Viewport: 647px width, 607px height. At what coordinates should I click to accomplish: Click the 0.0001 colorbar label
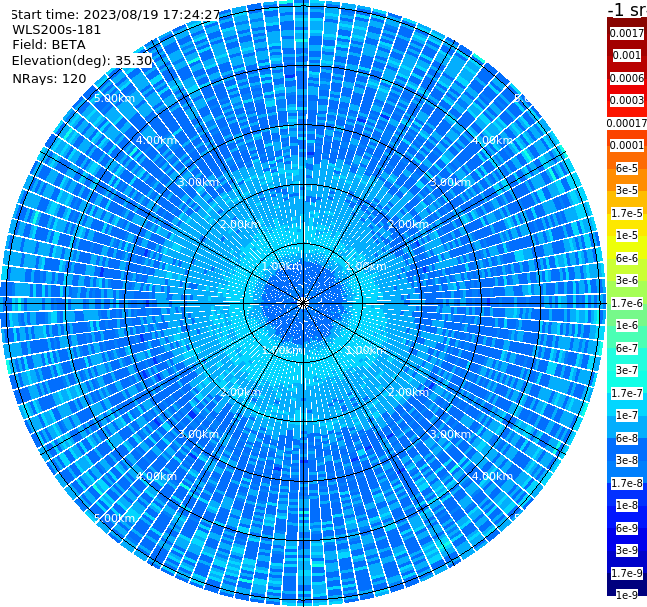(627, 145)
